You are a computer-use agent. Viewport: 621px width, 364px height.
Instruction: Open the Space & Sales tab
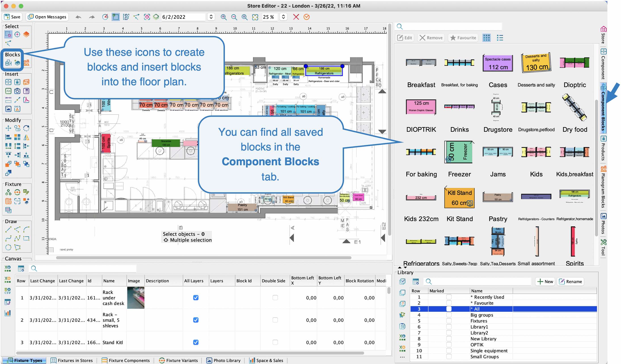point(266,360)
